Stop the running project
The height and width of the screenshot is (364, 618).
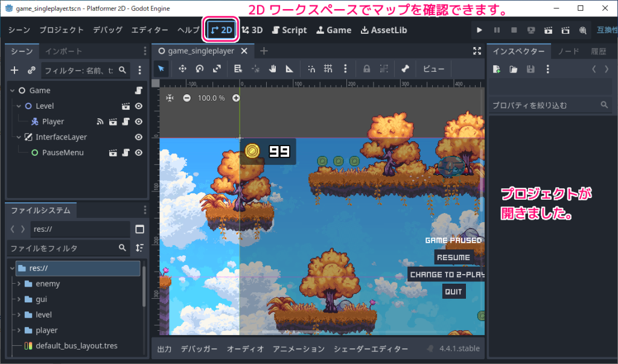coord(514,30)
